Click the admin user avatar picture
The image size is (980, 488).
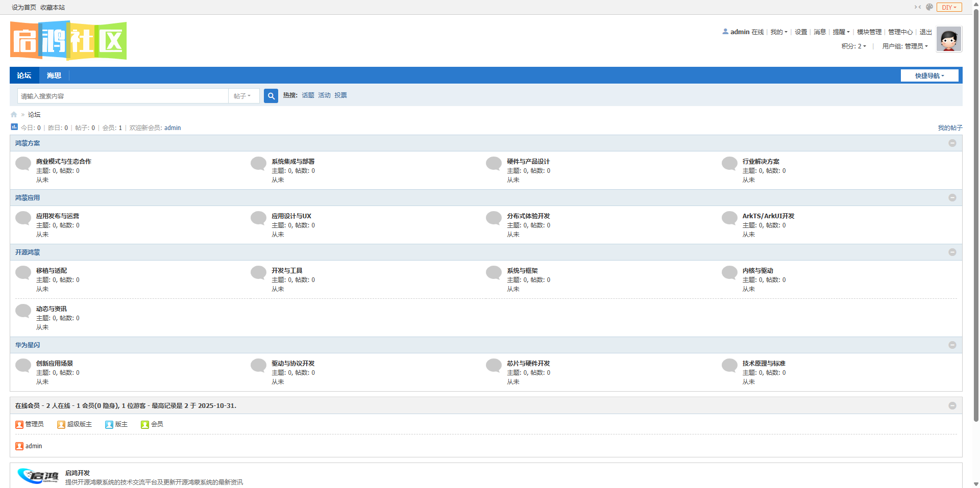click(949, 39)
